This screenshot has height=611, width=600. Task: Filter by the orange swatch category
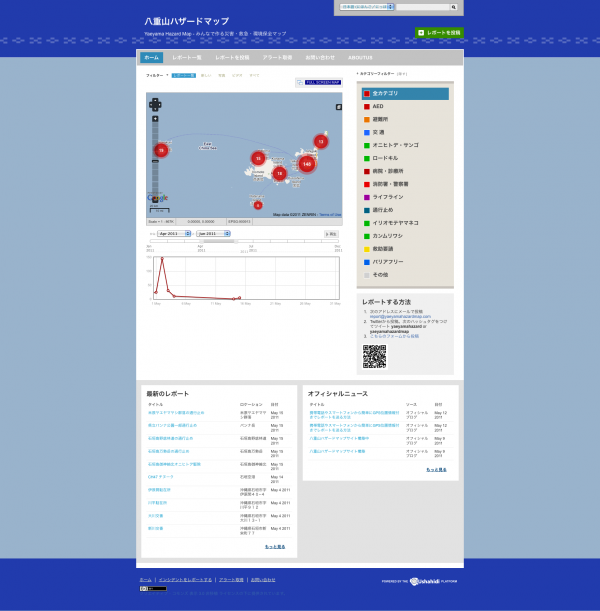click(405, 119)
